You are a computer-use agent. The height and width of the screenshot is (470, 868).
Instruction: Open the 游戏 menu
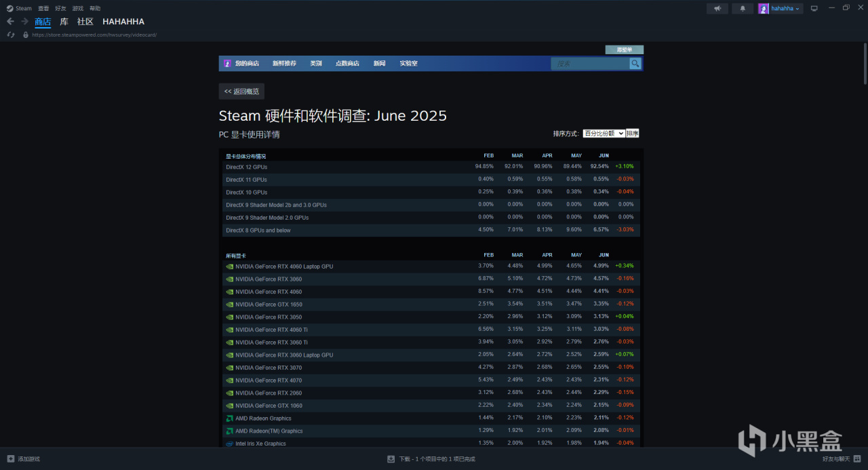(x=78, y=8)
